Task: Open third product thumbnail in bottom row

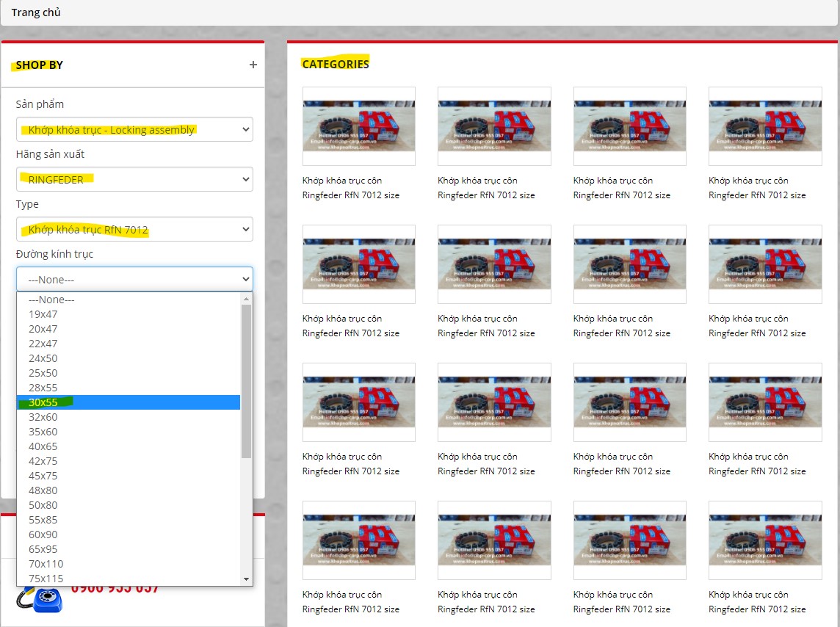Action: tap(630, 541)
